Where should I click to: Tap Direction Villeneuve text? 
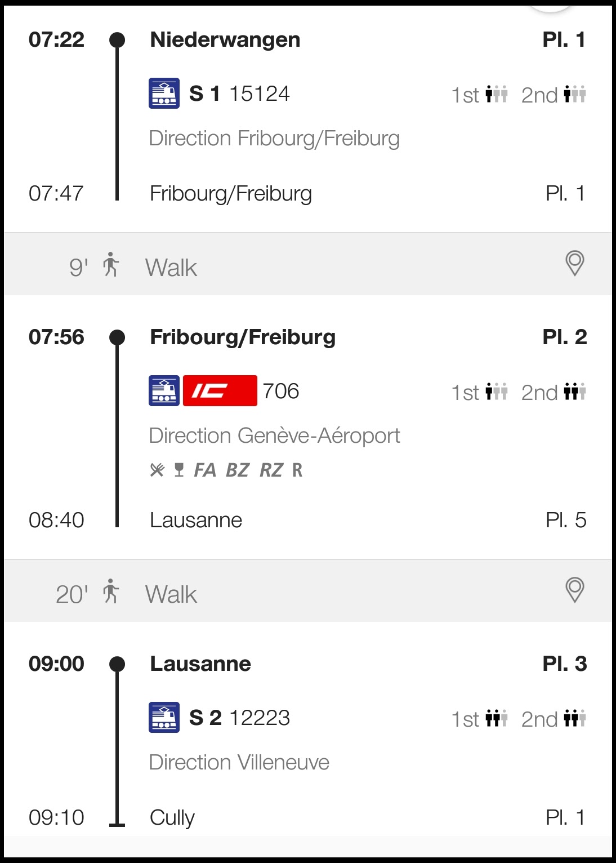click(239, 762)
